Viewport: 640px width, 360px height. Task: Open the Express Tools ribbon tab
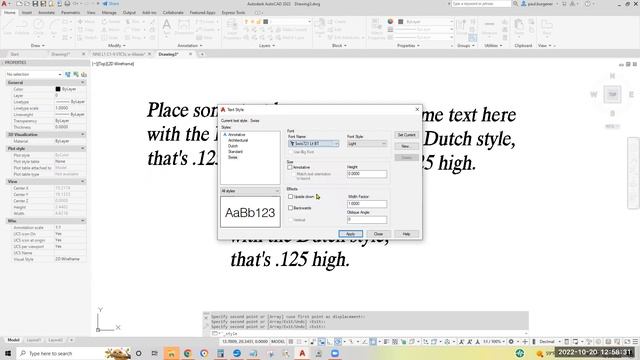233,13
